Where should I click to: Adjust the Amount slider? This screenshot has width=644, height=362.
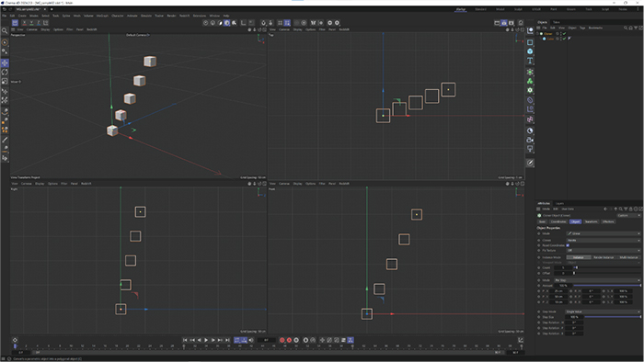[607, 286]
